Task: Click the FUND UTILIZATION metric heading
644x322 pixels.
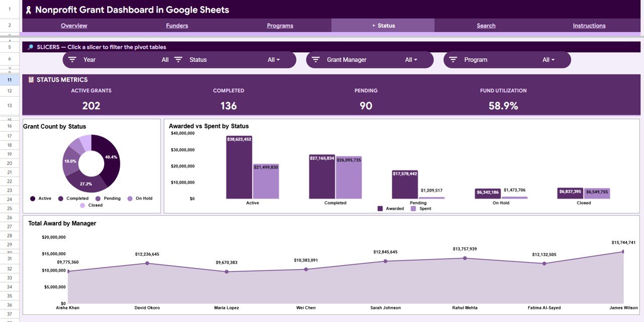Action: tap(503, 91)
